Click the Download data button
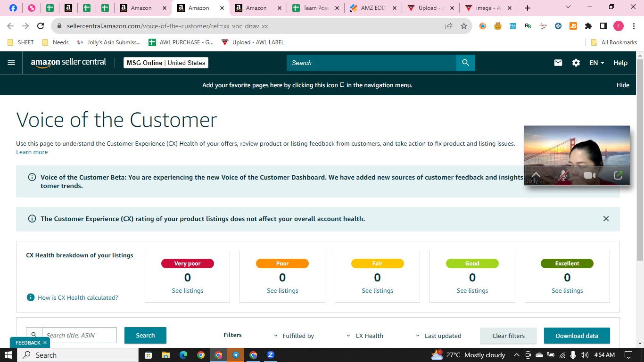The width and height of the screenshot is (644, 362). pyautogui.click(x=577, y=336)
